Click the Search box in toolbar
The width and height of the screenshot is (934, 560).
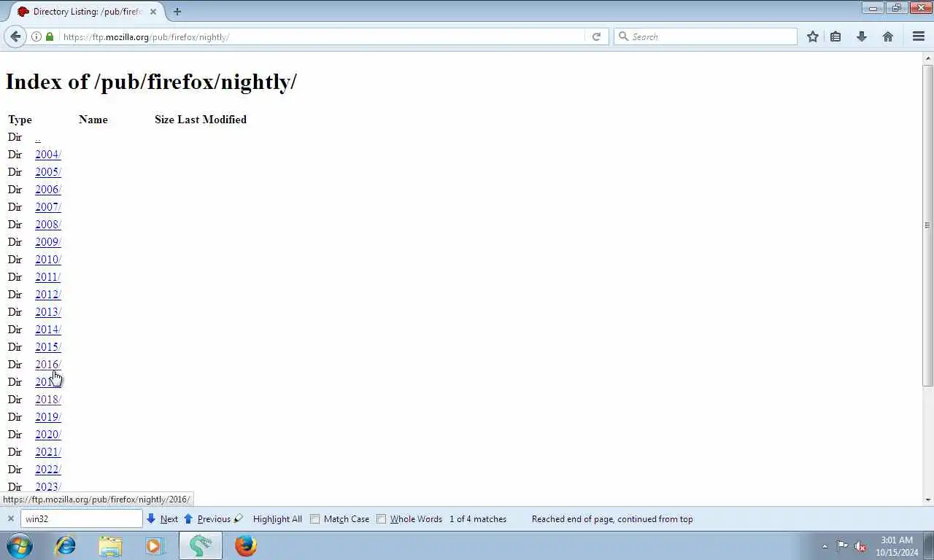point(705,36)
